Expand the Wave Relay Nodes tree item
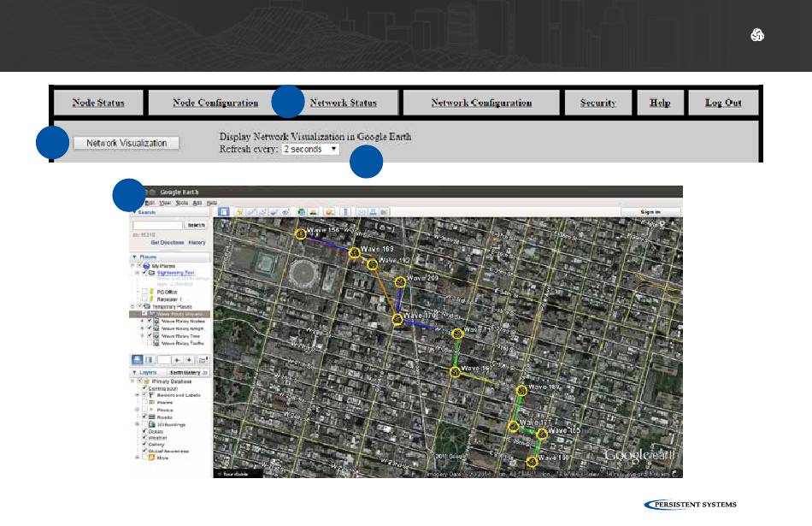This screenshot has width=812, height=526. 143,322
